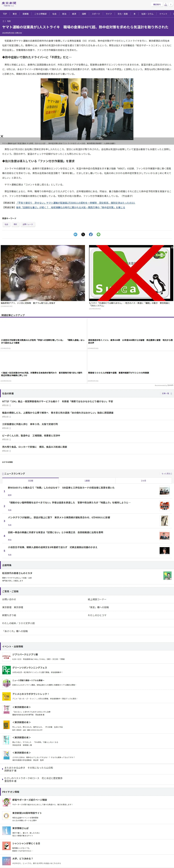
Task: Open the search icon in header
Action: tap(166, 4)
